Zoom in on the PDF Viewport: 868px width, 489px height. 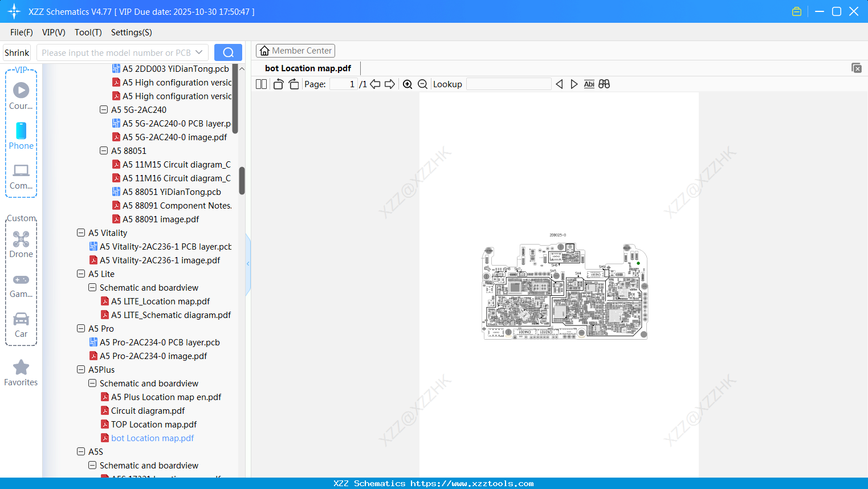[407, 84]
